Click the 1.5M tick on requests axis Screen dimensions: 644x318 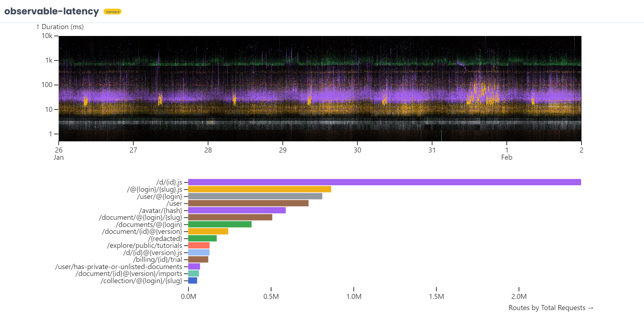point(436,296)
